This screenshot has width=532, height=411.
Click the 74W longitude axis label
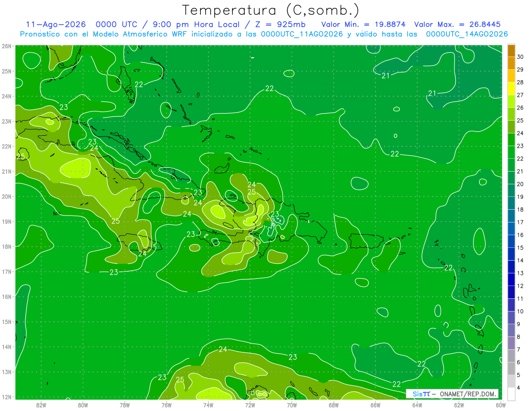208,405
